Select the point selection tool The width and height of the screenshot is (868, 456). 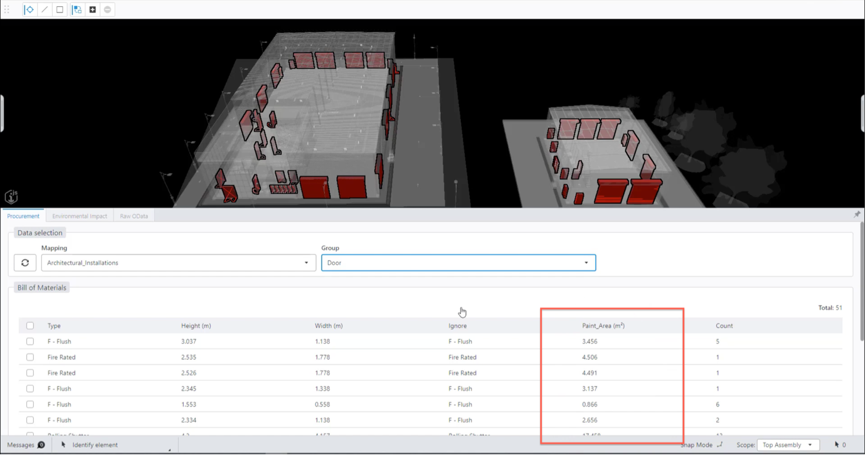[x=29, y=9]
